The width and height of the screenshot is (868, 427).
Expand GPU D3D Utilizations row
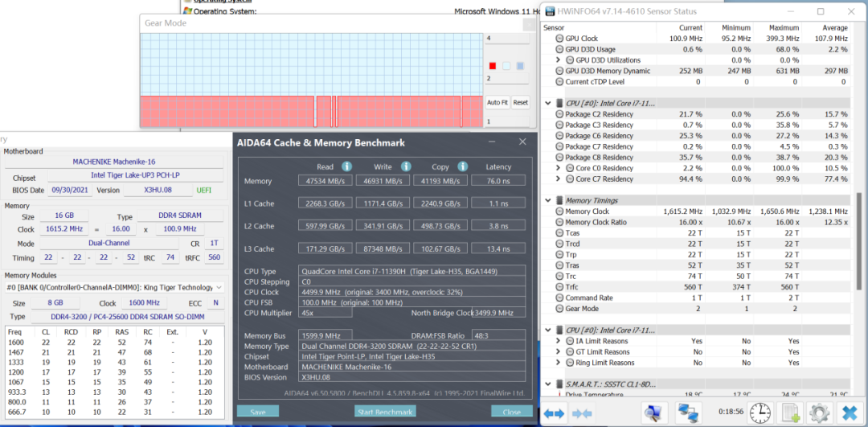pyautogui.click(x=558, y=60)
